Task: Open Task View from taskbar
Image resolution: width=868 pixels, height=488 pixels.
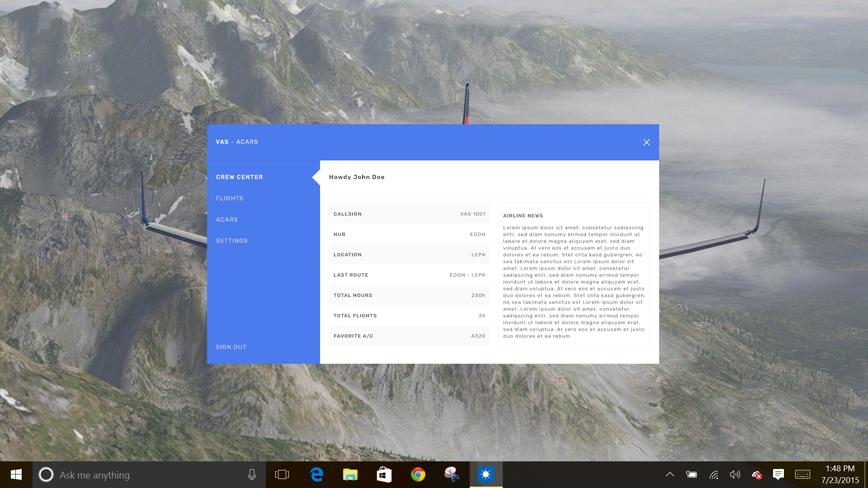Action: tap(282, 474)
